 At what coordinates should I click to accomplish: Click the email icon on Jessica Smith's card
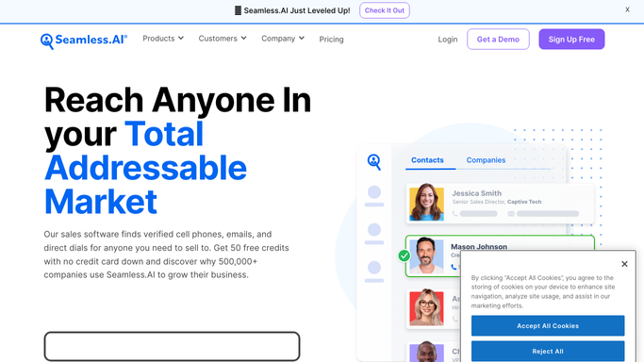click(x=511, y=213)
